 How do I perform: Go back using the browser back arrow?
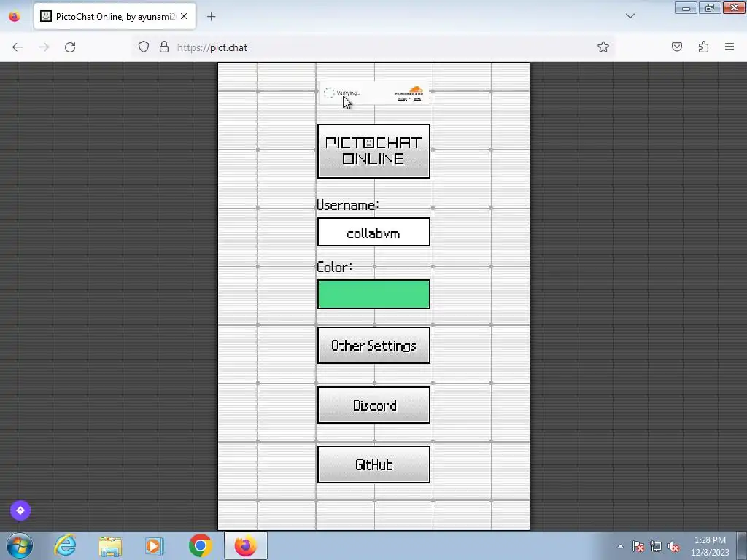point(18,47)
